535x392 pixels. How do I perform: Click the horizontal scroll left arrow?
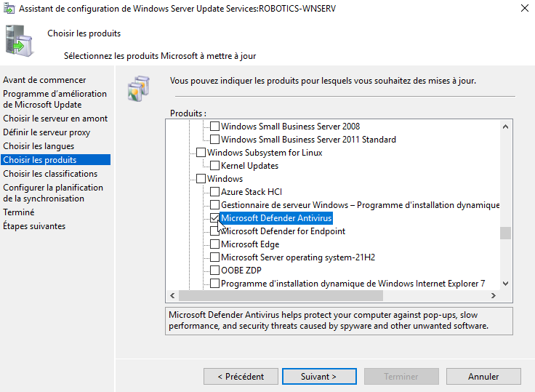(172, 296)
